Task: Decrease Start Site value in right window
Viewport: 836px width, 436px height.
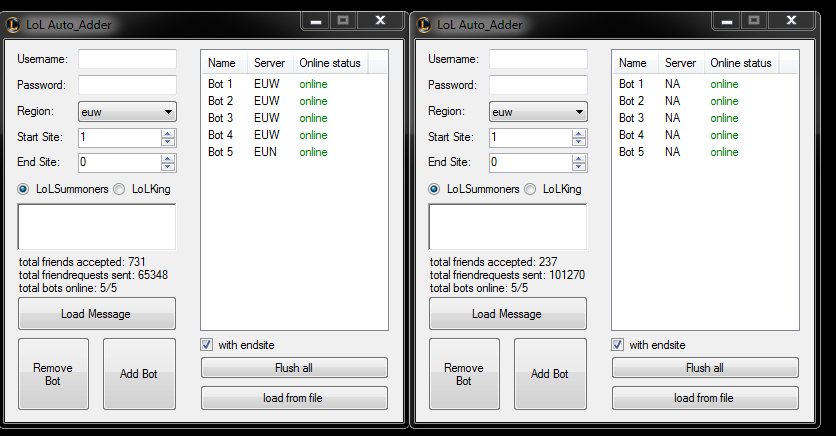Action: point(579,142)
